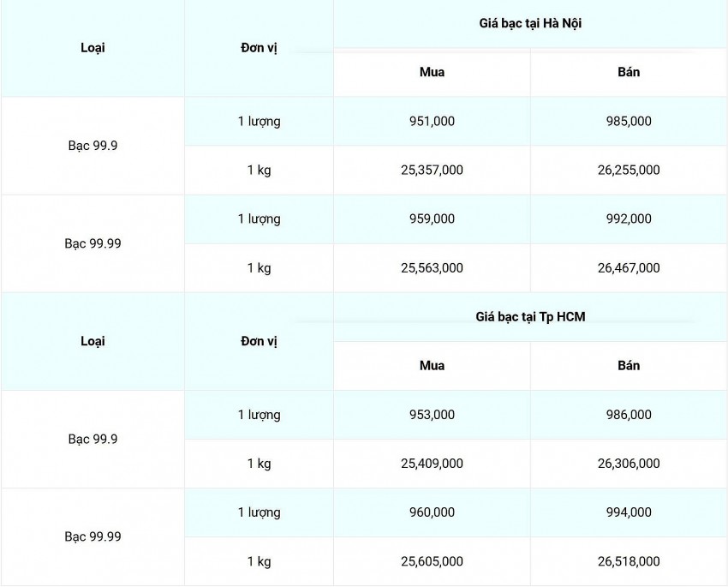The image size is (728, 587).
Task: Click the 25,357,000 price cell
Action: (x=432, y=171)
